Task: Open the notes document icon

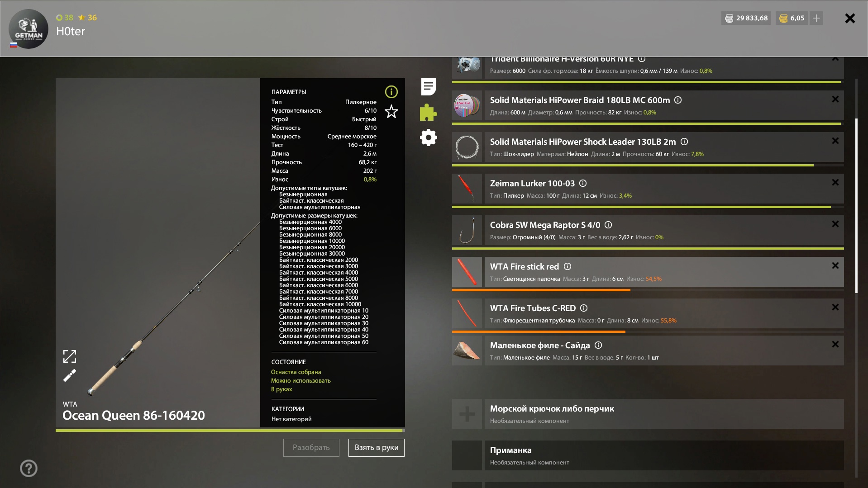Action: [x=428, y=87]
